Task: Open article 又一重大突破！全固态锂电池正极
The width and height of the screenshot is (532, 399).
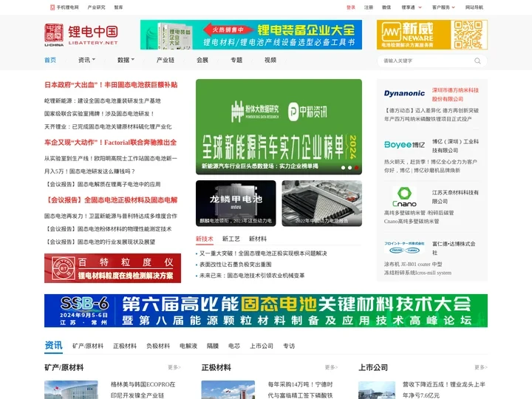Action: 263,253
